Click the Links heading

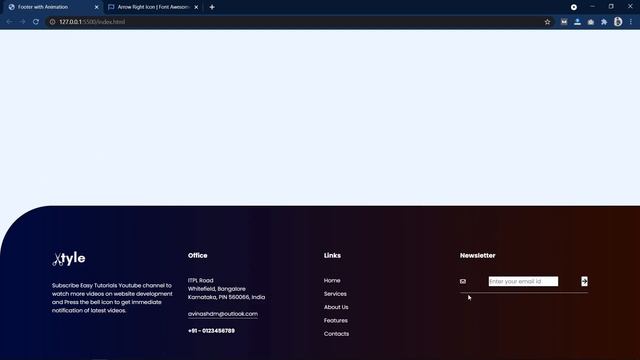332,256
